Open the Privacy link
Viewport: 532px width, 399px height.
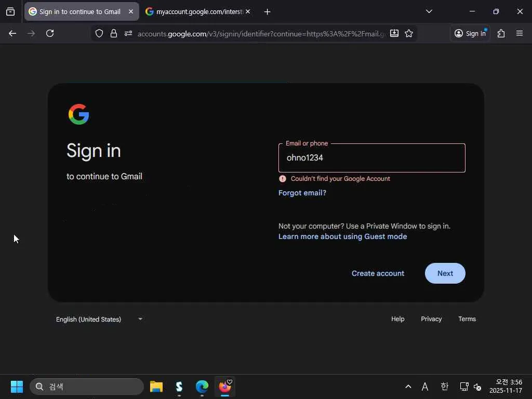[431, 319]
